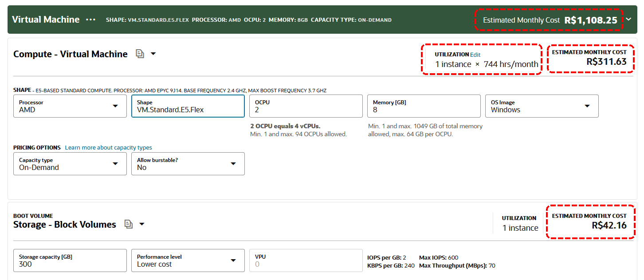The height and width of the screenshot is (280, 644).
Task: Open the Virtual Machine three-dot options menu
Action: pos(91,20)
